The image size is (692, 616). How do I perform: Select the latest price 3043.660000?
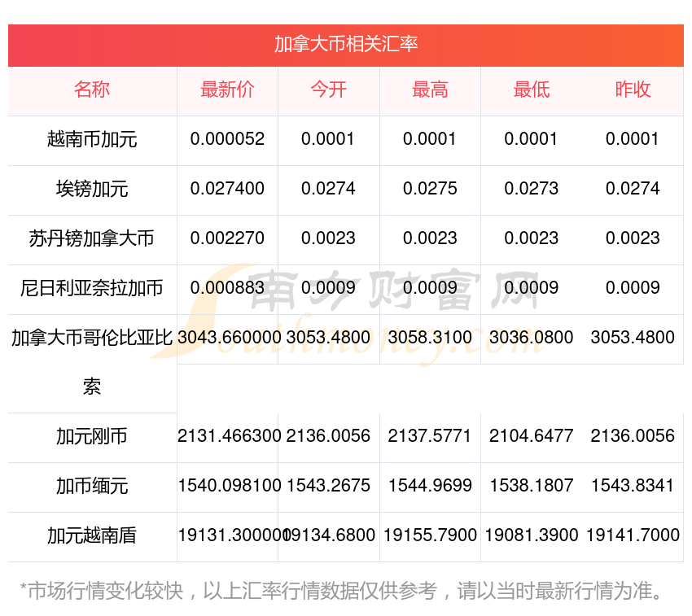tap(229, 338)
